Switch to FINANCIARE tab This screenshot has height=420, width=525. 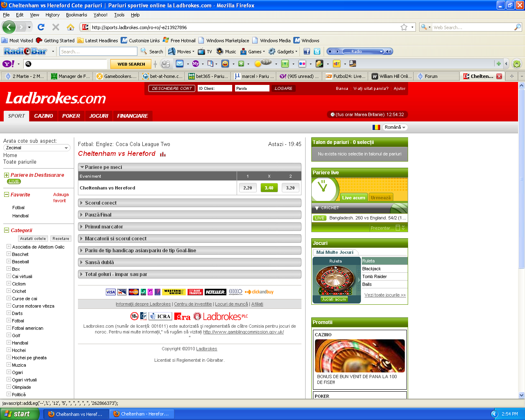point(132,116)
